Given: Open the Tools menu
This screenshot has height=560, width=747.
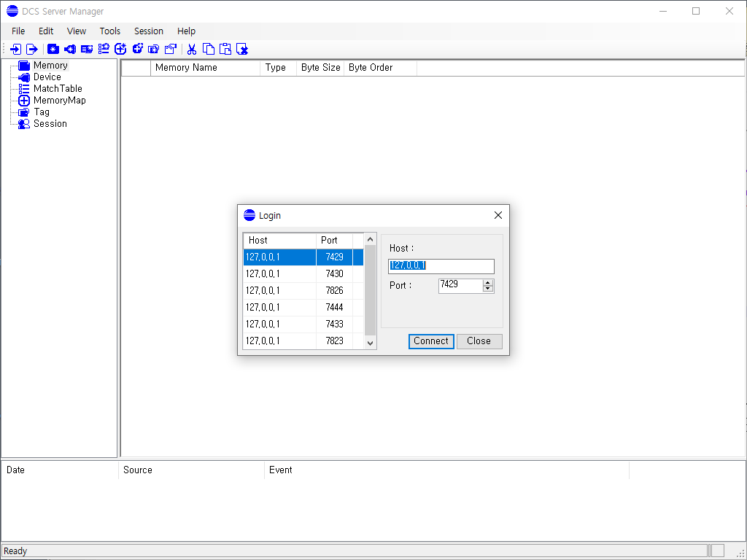Looking at the screenshot, I should (x=109, y=31).
